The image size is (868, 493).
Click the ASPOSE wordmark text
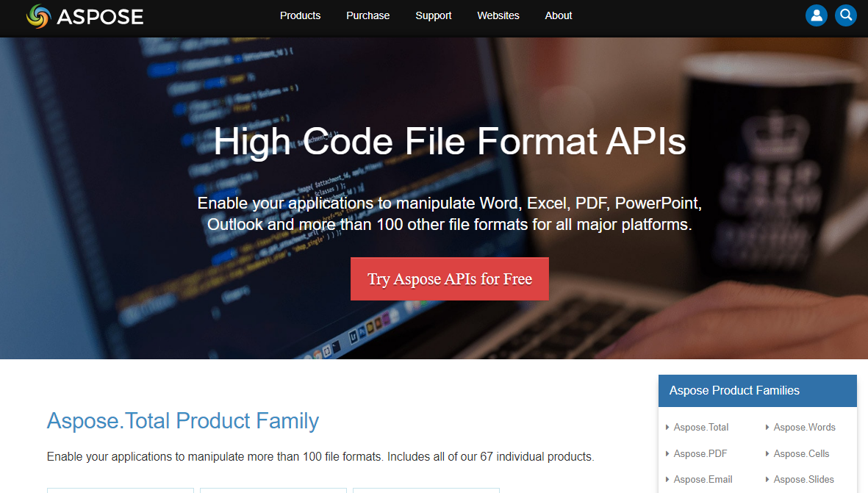pyautogui.click(x=100, y=17)
